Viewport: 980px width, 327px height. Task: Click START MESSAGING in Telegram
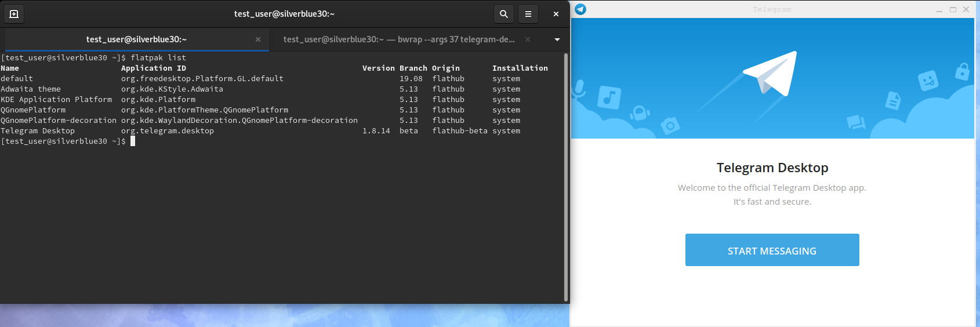(772, 250)
